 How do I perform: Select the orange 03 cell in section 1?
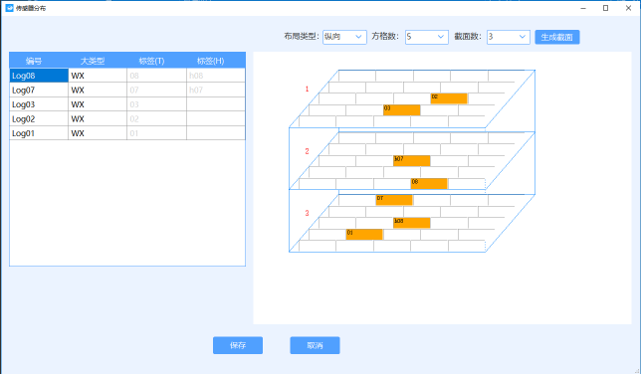(401, 110)
